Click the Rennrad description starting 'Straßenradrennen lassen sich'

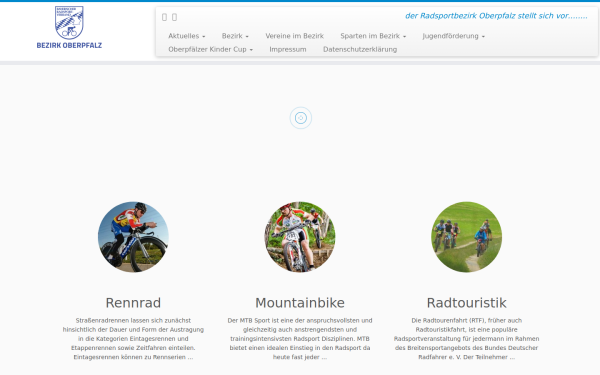[x=133, y=339]
